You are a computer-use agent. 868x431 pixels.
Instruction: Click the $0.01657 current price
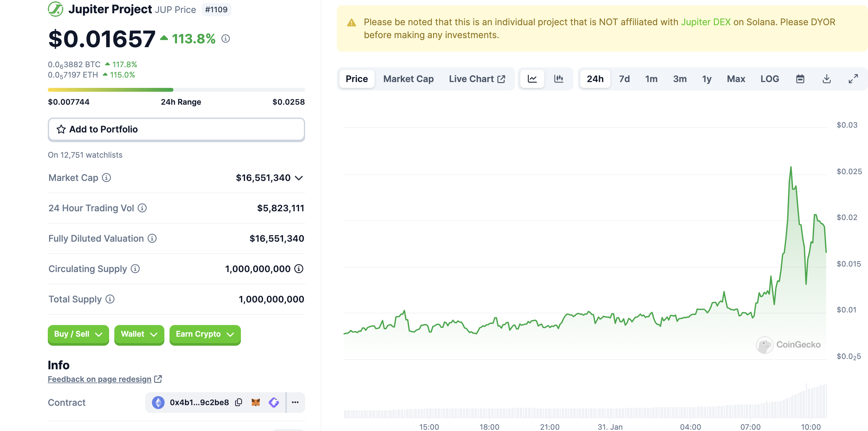[102, 39]
